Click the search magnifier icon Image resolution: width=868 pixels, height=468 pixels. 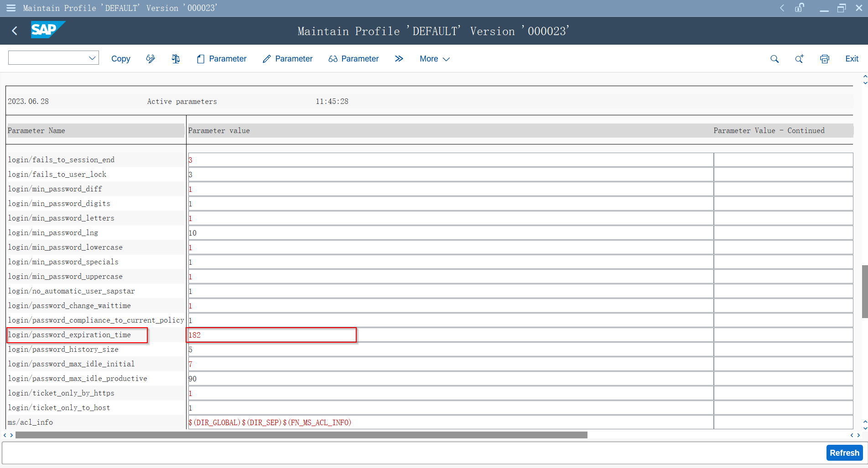774,59
